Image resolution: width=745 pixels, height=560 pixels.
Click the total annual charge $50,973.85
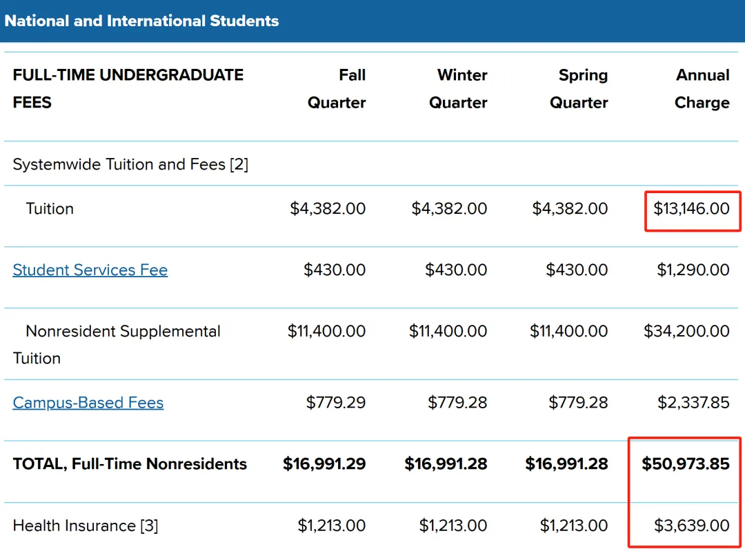tap(686, 463)
